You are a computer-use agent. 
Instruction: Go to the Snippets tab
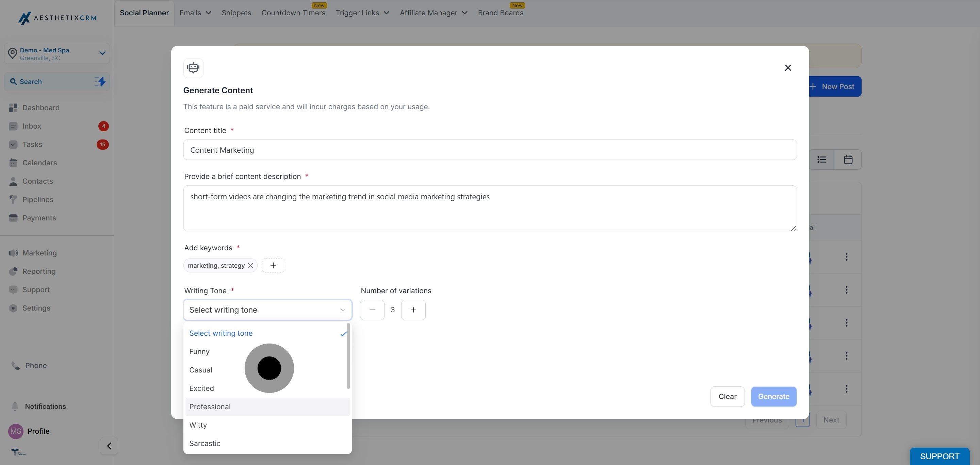point(236,13)
